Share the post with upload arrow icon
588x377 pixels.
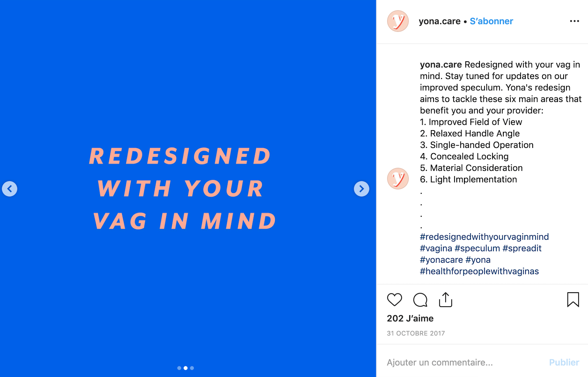pos(446,300)
